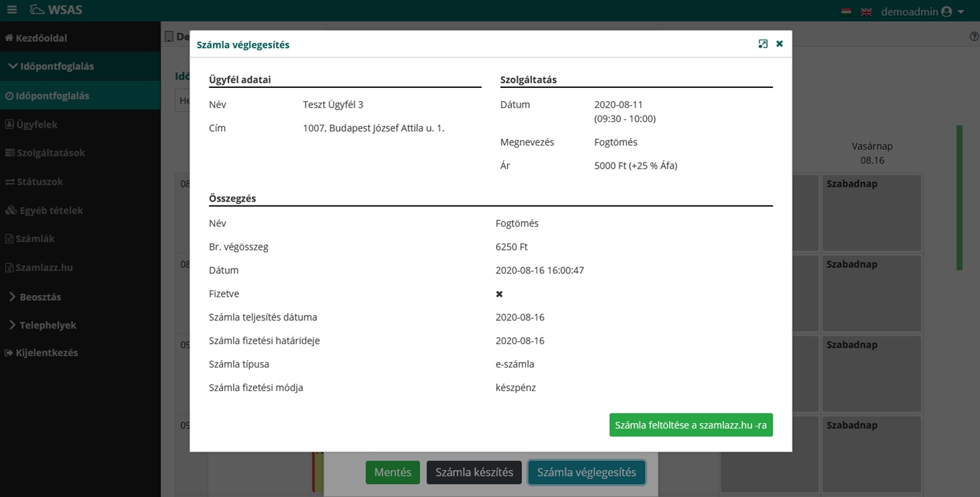Maximize the Számla véglegesítés dialog
980x497 pixels.
pos(763,44)
